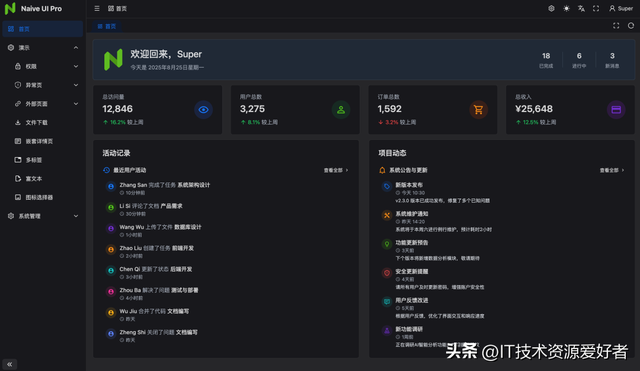Click the history clock icon beside 最近用户活动
The width and height of the screenshot is (640, 371).
point(107,170)
